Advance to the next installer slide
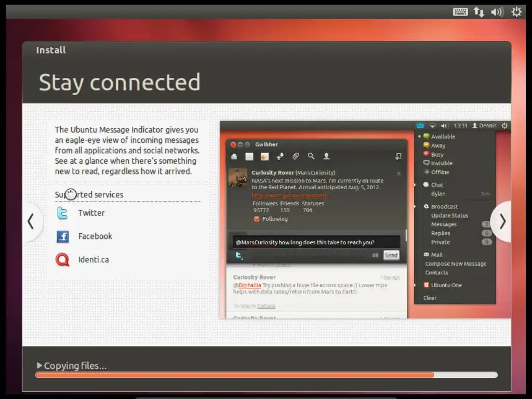Image resolution: width=532 pixels, height=399 pixels. [x=502, y=221]
